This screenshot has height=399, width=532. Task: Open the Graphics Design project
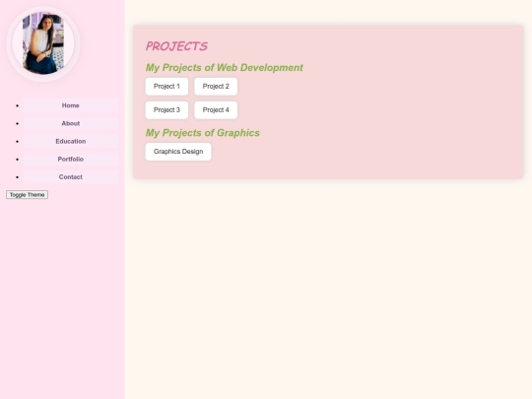click(x=178, y=152)
